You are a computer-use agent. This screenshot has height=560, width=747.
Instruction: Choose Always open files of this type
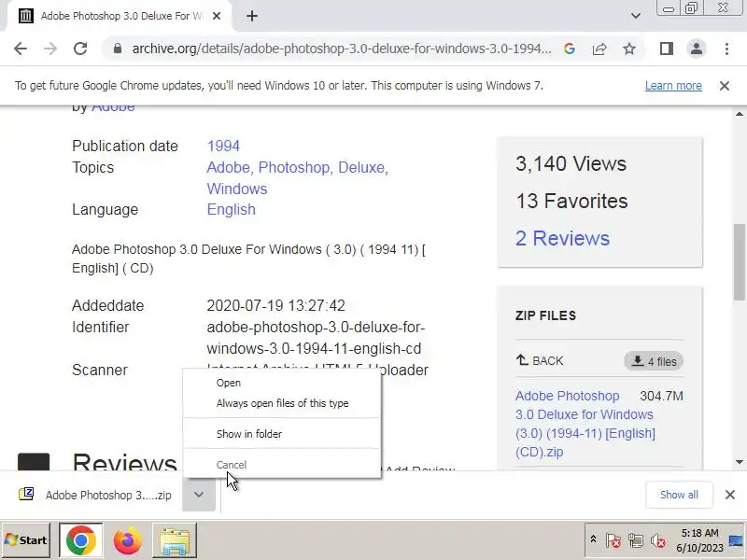click(282, 403)
